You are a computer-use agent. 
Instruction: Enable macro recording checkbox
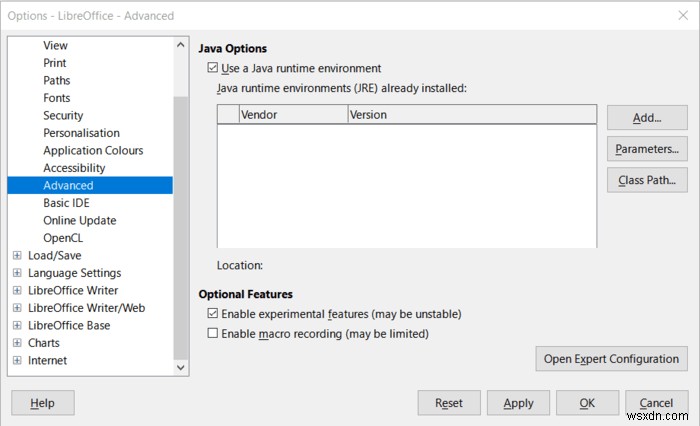212,333
